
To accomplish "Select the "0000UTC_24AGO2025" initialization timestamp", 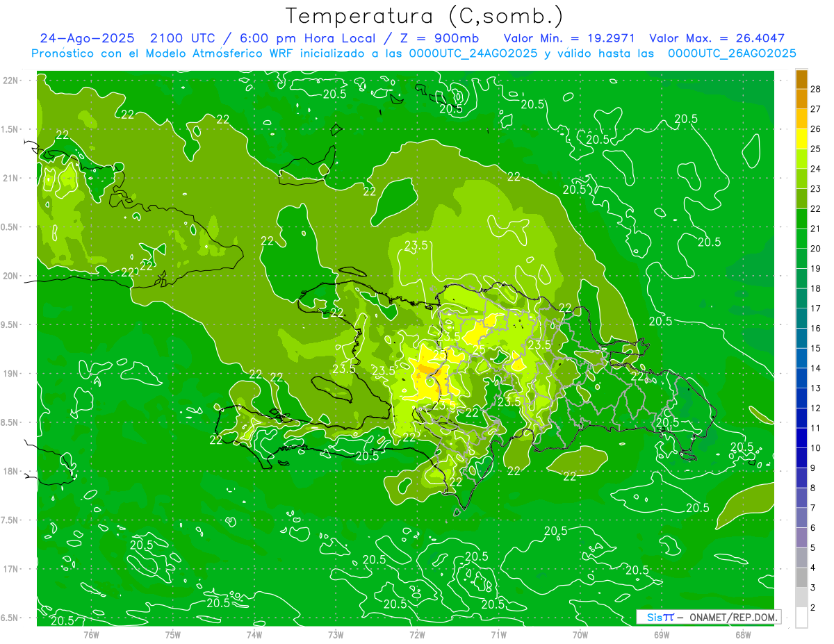I will [x=473, y=53].
